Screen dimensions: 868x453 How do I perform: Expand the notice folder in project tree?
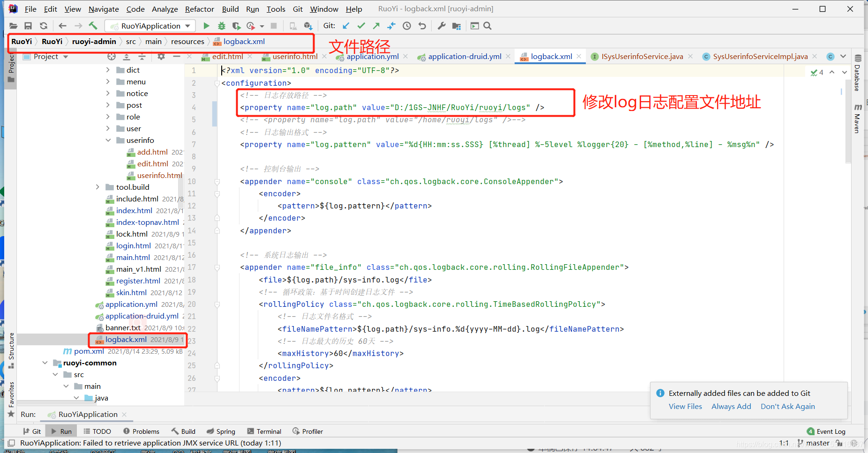(108, 93)
